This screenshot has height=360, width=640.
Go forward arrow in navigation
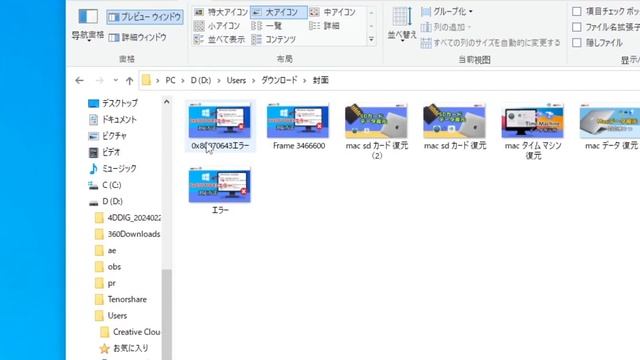(x=100, y=80)
